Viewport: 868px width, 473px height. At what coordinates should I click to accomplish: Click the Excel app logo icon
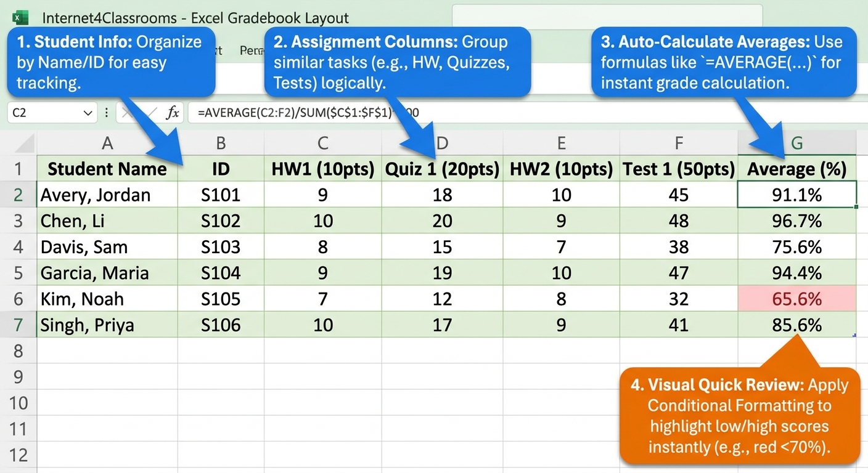[x=21, y=17]
